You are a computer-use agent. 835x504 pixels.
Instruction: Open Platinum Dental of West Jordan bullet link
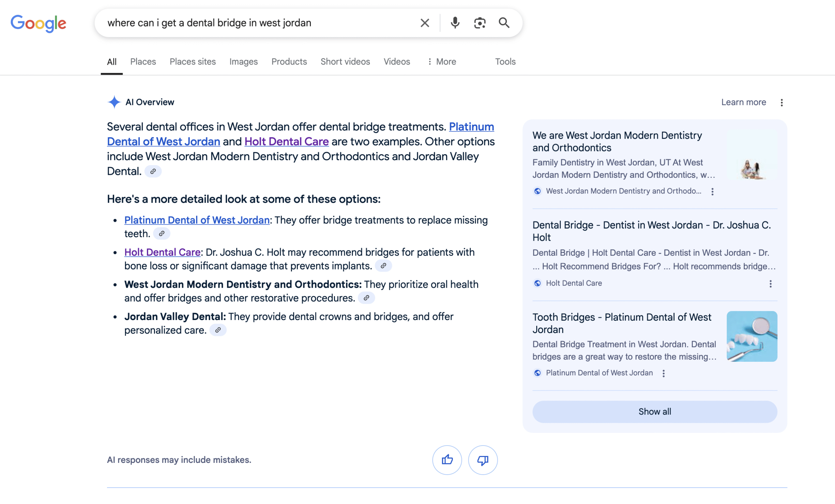[x=197, y=220]
